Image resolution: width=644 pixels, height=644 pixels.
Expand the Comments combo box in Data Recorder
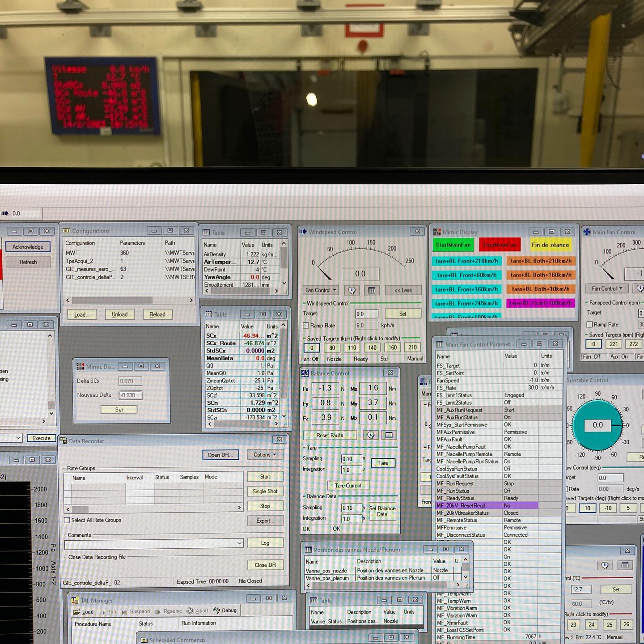pyautogui.click(x=240, y=542)
